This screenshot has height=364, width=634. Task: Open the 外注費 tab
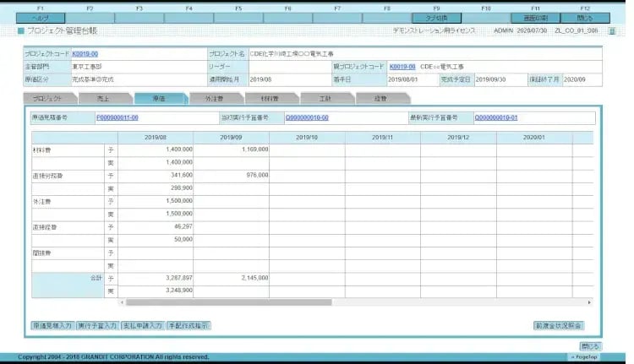click(x=214, y=99)
